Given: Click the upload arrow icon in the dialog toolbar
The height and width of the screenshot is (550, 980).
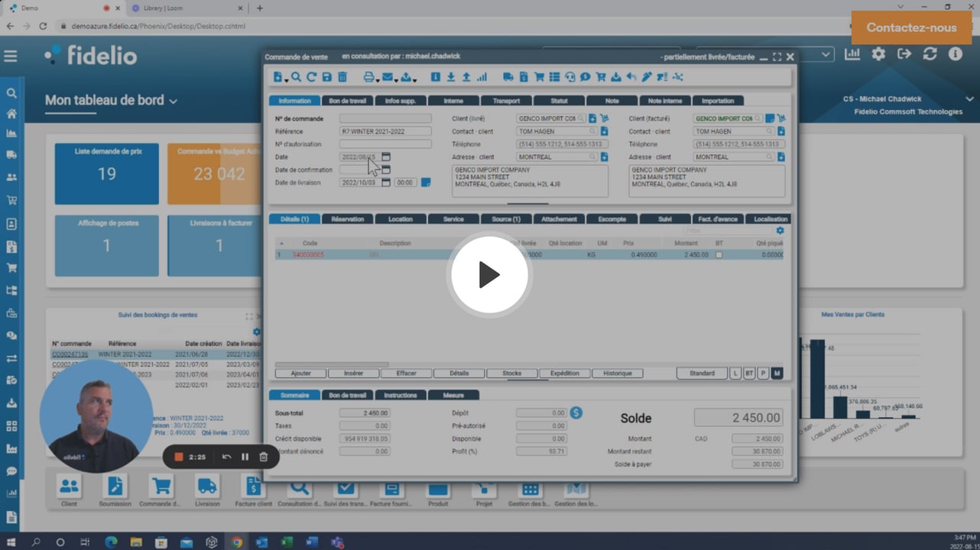Looking at the screenshot, I should (x=466, y=77).
